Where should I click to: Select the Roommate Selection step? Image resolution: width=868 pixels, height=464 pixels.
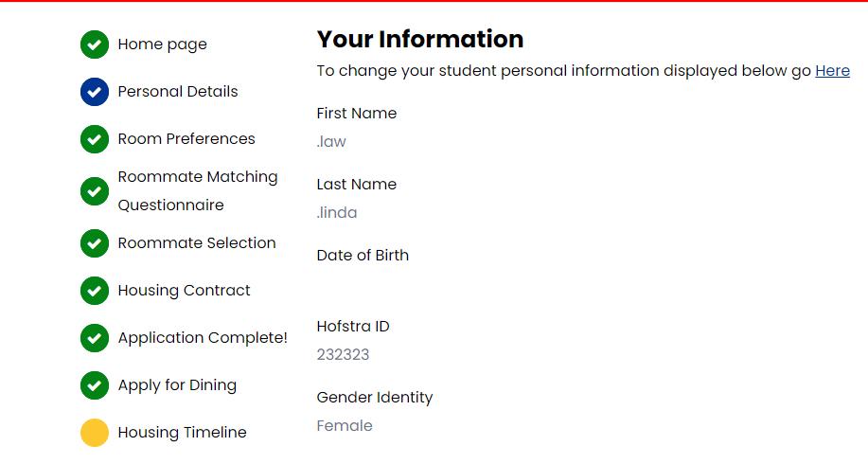click(197, 243)
